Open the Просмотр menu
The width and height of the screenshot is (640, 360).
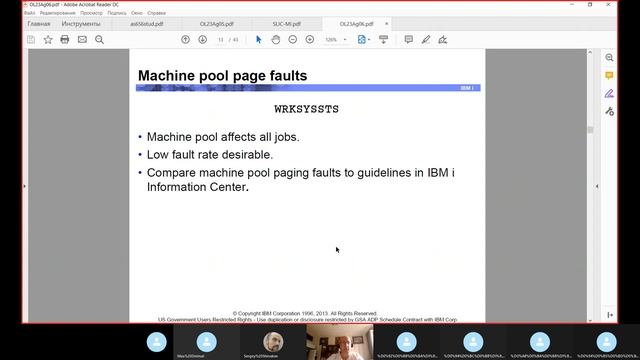(91, 13)
